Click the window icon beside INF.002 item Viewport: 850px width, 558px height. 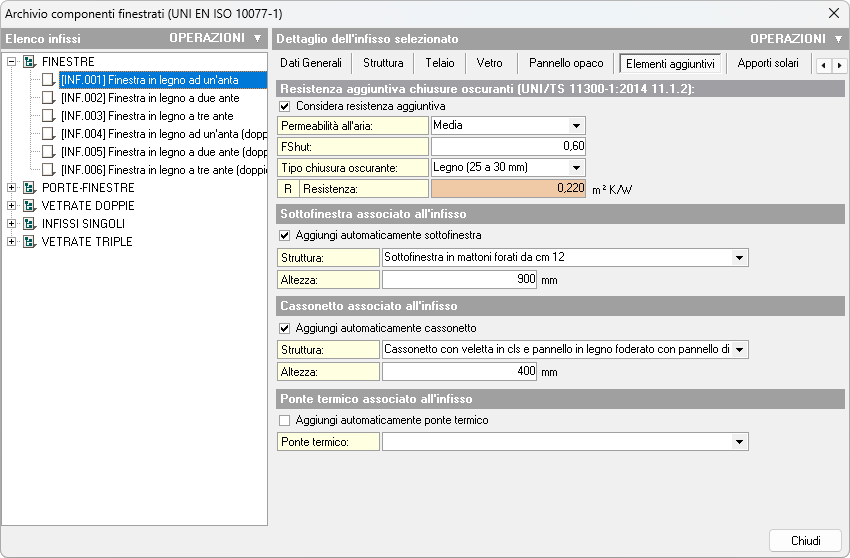49,98
